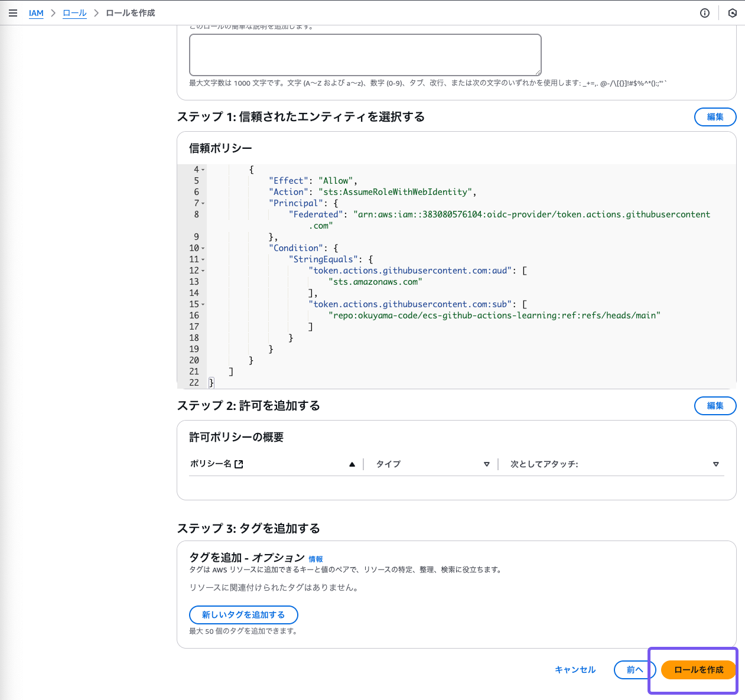This screenshot has height=700, width=745.
Task: Click リソースに関連付けられたタグはありません text
Action: [275, 588]
